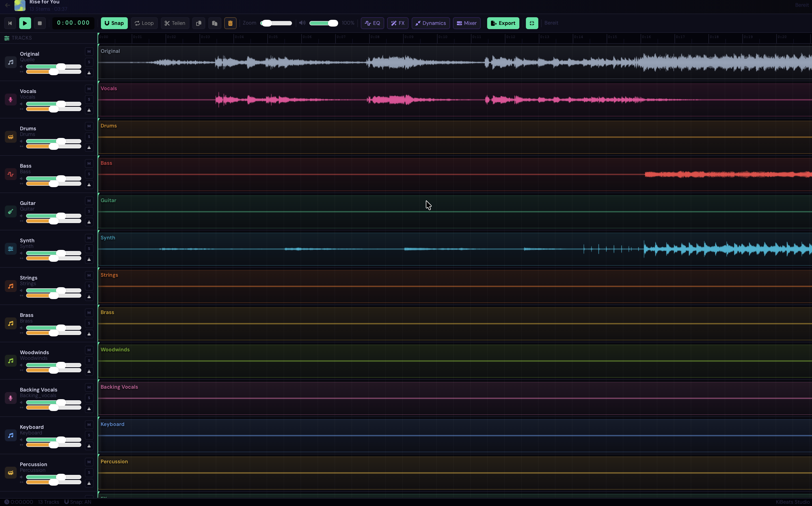Click the Keyboard track note icon

[x=11, y=435]
